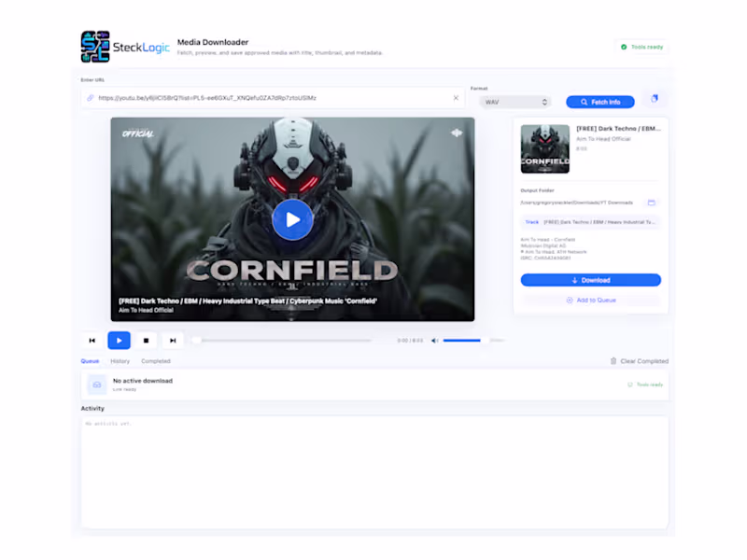Browse output folder with the folder icon
This screenshot has width=747, height=560.
click(651, 203)
